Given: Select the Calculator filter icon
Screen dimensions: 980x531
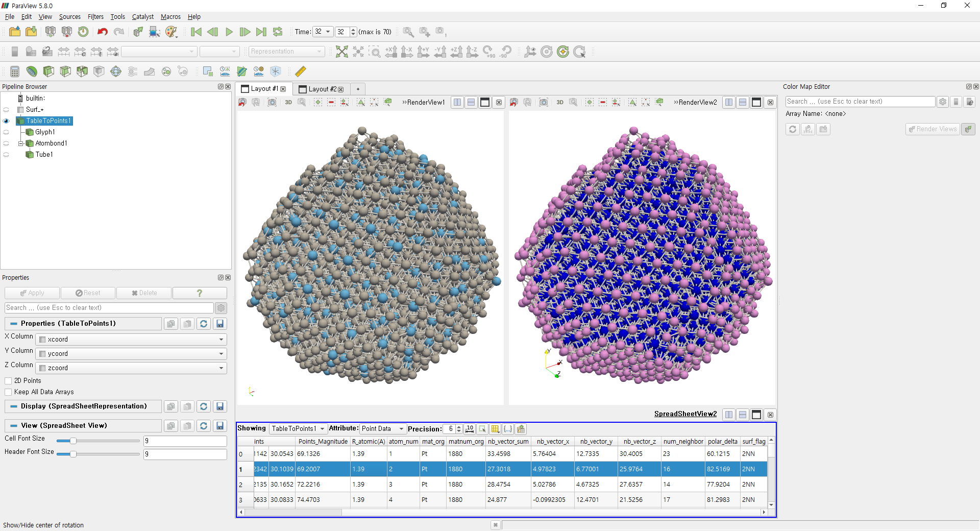Looking at the screenshot, I should click(15, 71).
